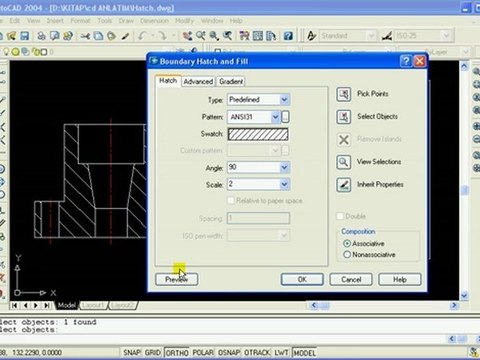Open the Standard text style dropdown
The height and width of the screenshot is (360, 480).
(371, 36)
